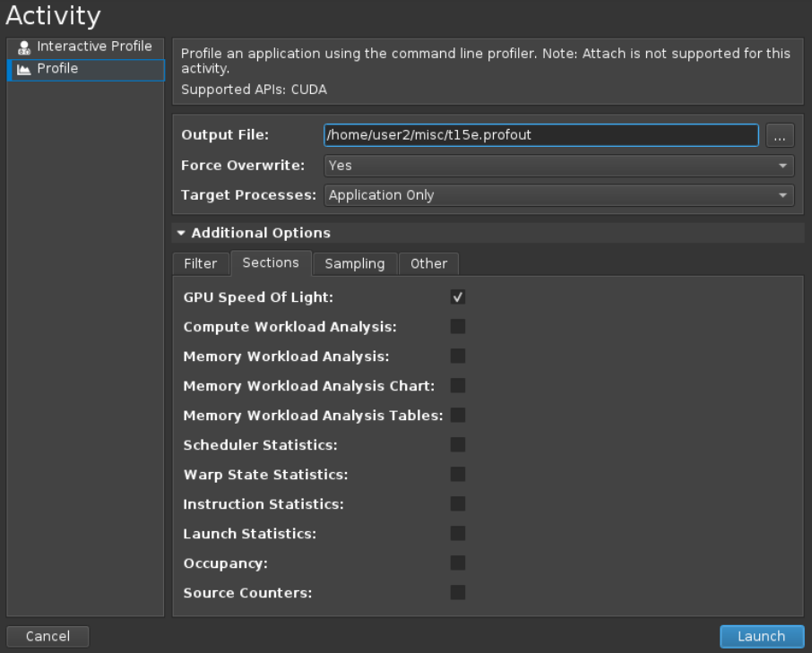
Task: Open the Force Overwrite dropdown
Action: tap(558, 166)
